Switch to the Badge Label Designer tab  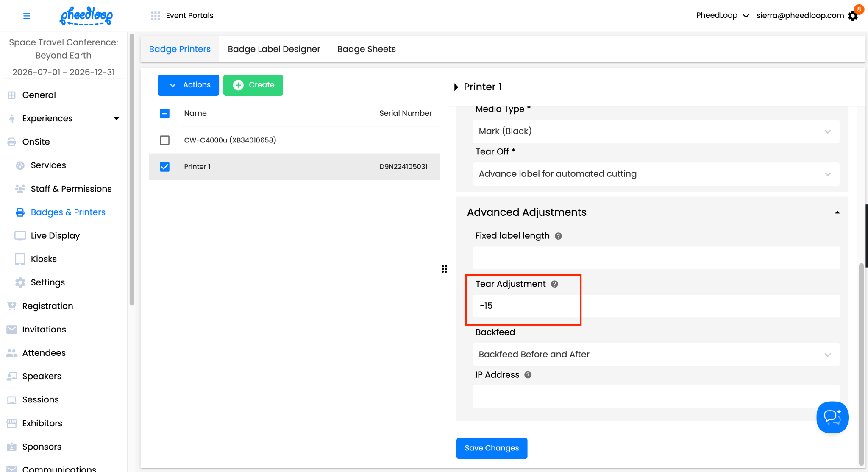coord(274,49)
